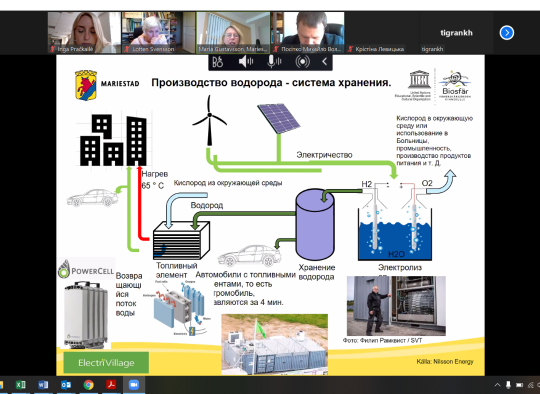Click the 'O2' label above electrolysis tank
The height and width of the screenshot is (394, 540).
pyautogui.click(x=427, y=183)
